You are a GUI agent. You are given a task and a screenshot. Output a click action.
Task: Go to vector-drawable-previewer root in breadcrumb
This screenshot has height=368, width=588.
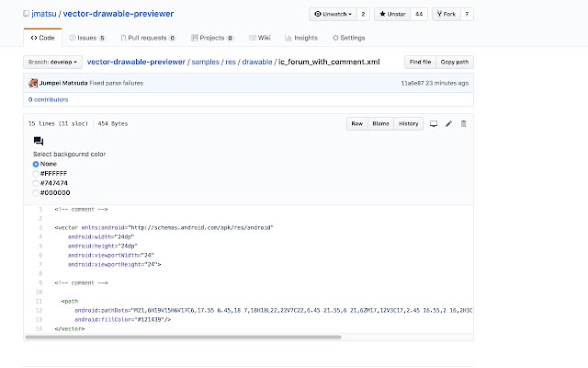(136, 62)
